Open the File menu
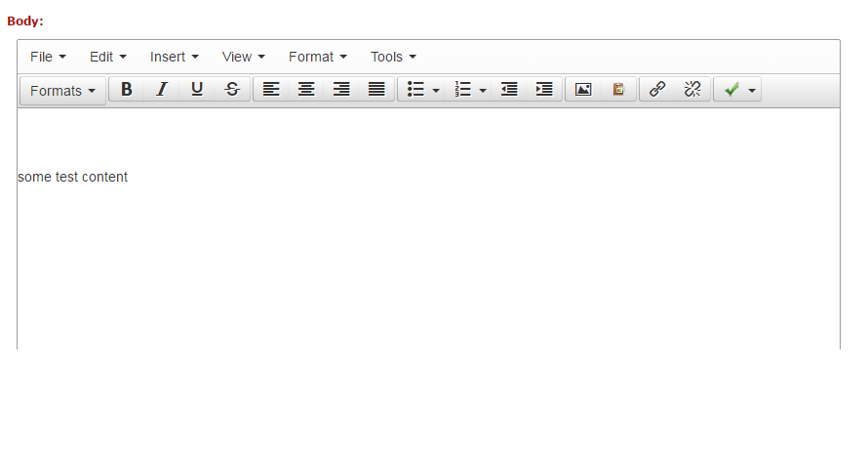868x452 pixels. [x=48, y=57]
